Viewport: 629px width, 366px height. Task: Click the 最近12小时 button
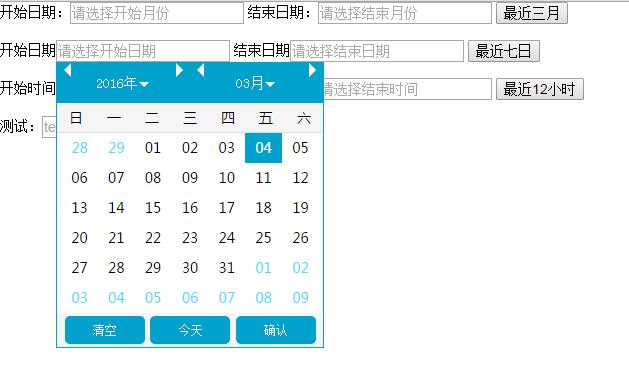click(x=540, y=89)
